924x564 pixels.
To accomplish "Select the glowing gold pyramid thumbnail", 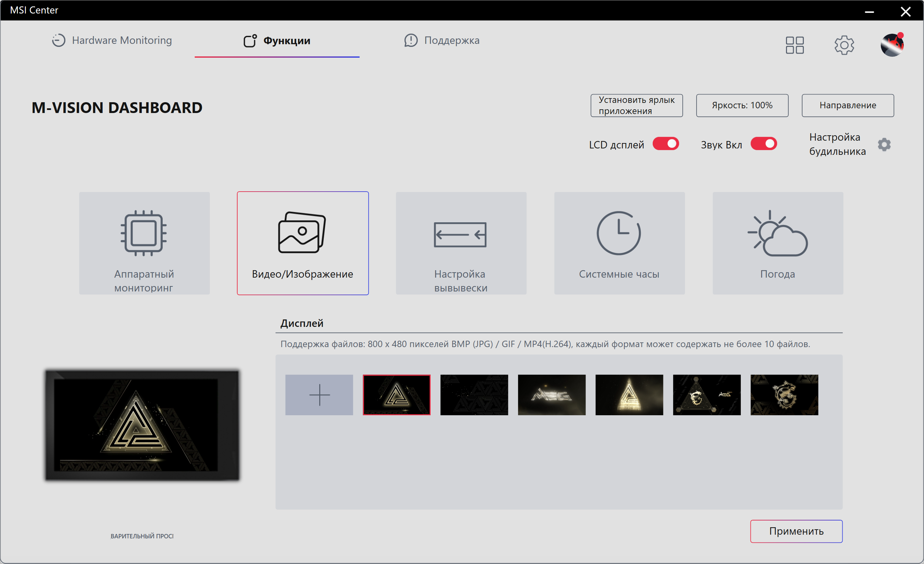I will click(629, 395).
